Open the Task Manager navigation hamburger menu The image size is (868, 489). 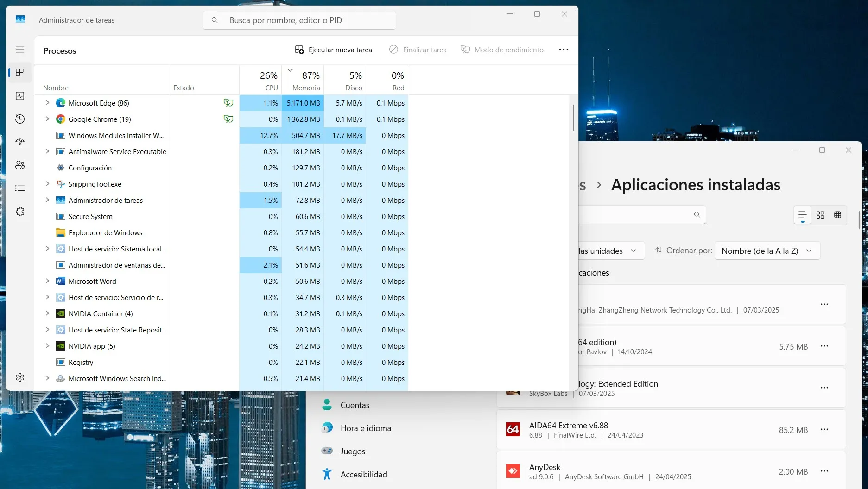[20, 50]
